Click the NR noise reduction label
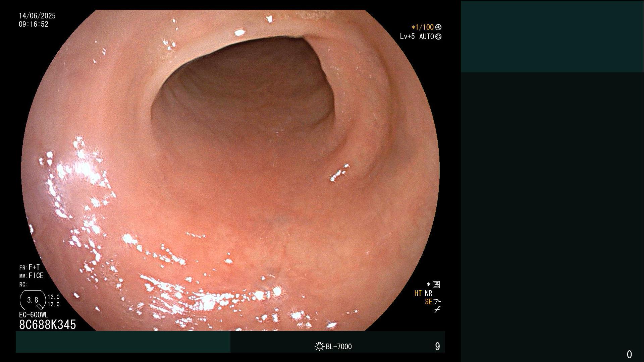Image resolution: width=644 pixels, height=362 pixels. point(429,293)
